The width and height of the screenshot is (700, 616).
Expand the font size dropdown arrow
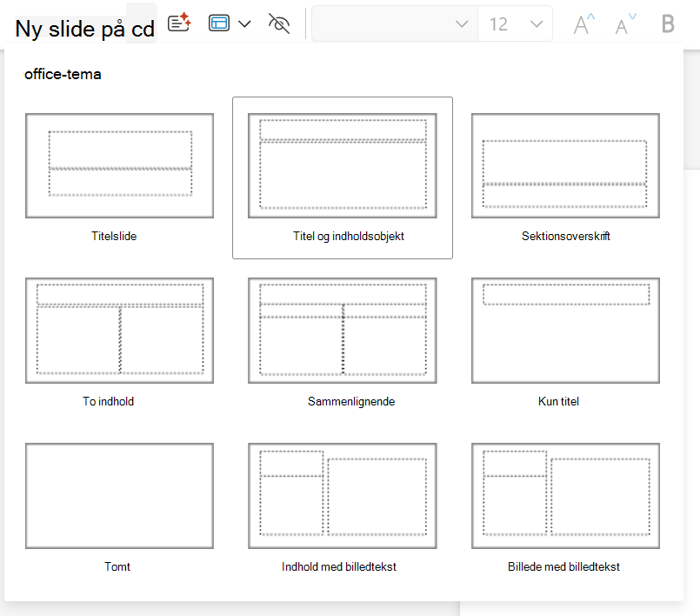point(537,23)
